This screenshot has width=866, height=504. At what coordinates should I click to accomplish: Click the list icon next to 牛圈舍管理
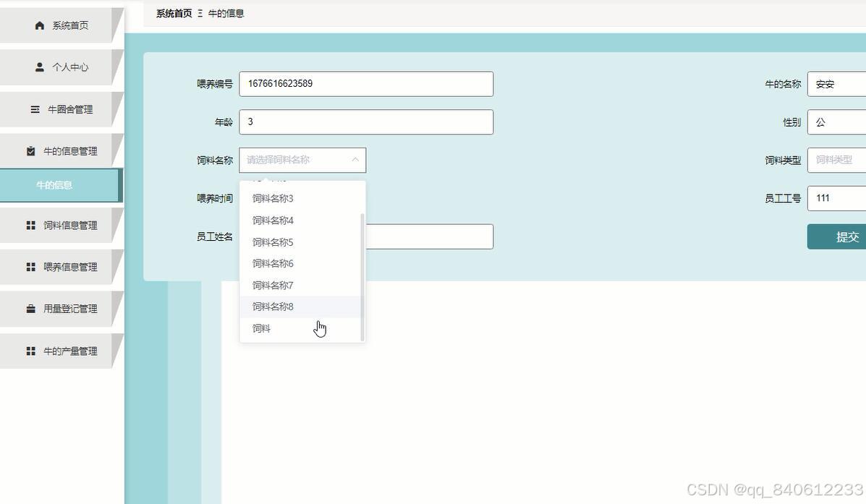(34, 109)
